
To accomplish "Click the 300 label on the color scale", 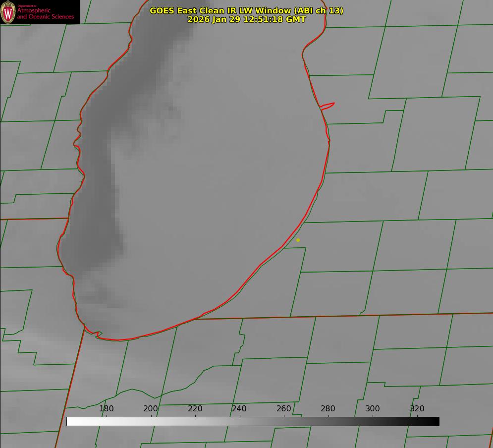I will click(x=373, y=408).
